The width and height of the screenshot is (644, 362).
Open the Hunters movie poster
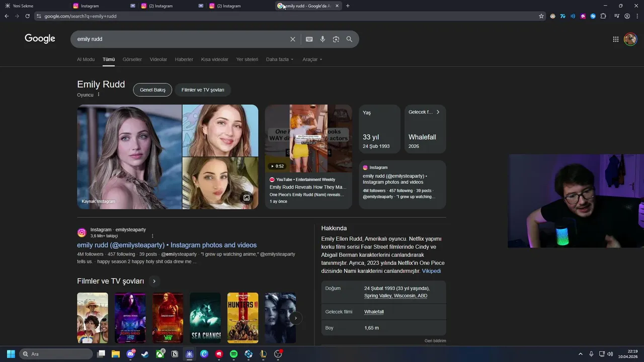(x=243, y=318)
